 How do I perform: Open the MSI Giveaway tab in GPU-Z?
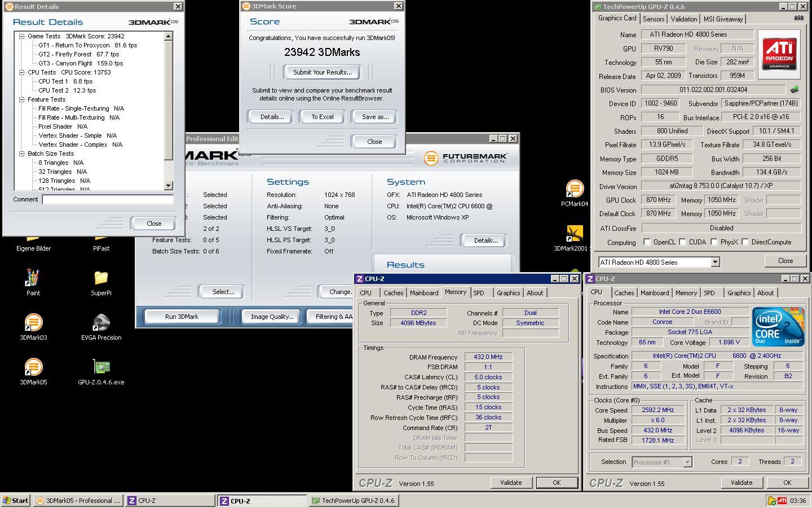coord(723,19)
